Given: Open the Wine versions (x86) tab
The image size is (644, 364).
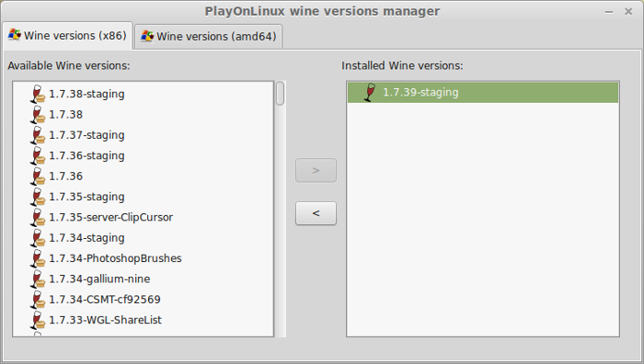Looking at the screenshot, I should 67,35.
